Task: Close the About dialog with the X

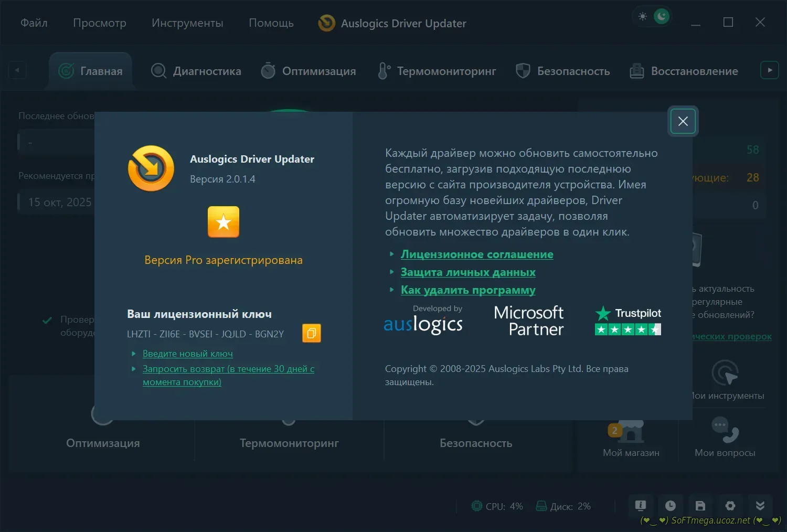Action: pos(683,121)
